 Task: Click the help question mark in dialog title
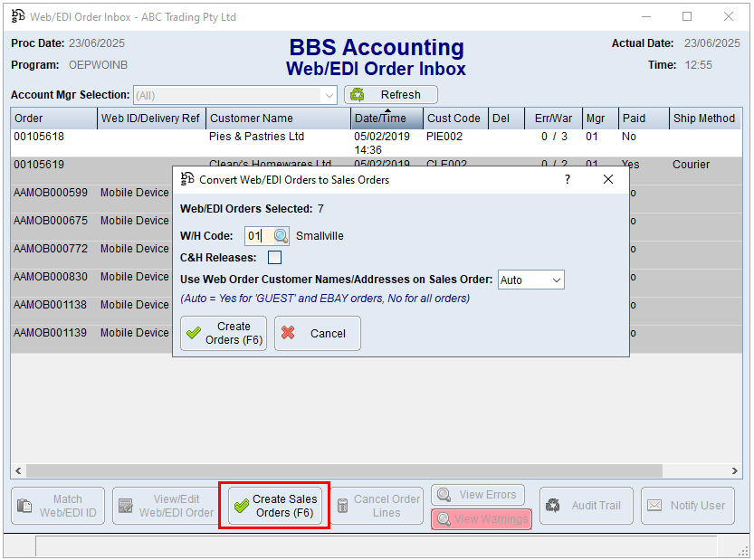pyautogui.click(x=568, y=179)
